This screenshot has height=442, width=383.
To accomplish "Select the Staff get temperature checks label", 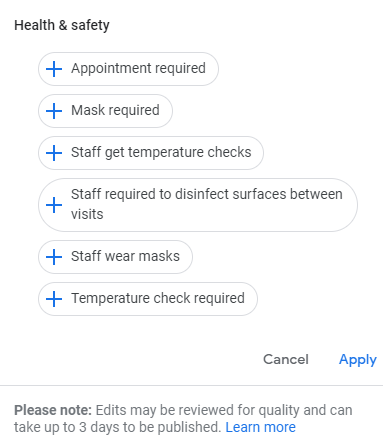I will coord(161,152).
